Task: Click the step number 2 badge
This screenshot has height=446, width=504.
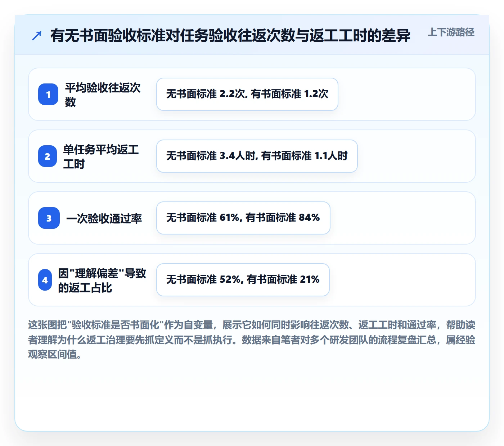Action: 48,156
